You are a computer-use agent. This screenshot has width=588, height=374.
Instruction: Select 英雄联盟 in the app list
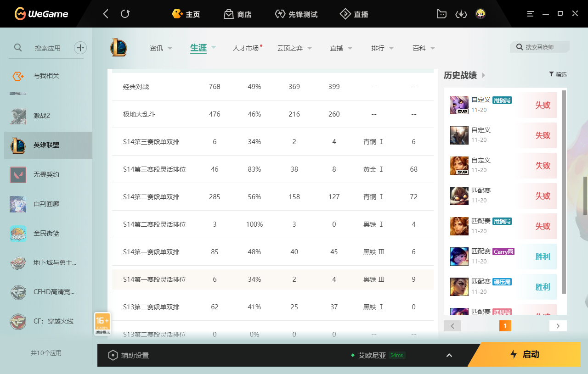point(48,145)
